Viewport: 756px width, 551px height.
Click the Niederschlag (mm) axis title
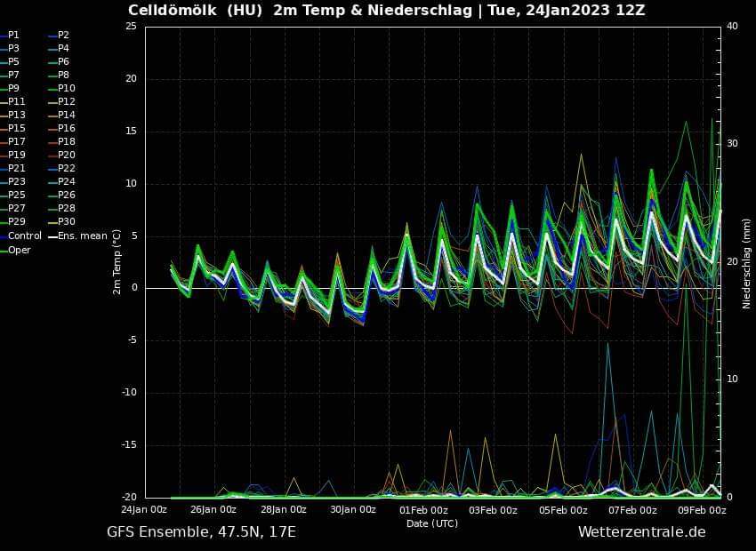click(x=746, y=261)
